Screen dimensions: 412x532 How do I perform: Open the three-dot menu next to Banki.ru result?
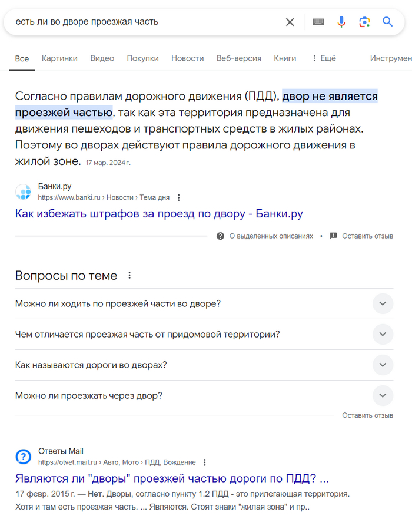point(180,198)
